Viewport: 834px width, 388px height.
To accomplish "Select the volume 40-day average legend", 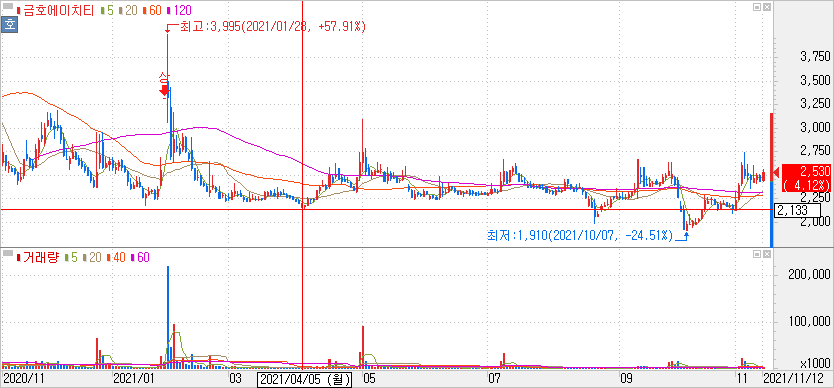I will tap(115, 258).
